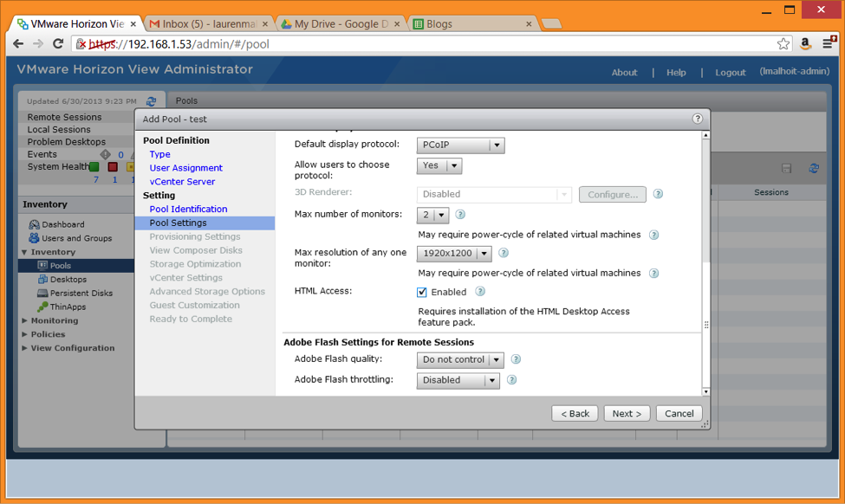Go to the Type wizard step
The image size is (845, 504).
coord(160,154)
